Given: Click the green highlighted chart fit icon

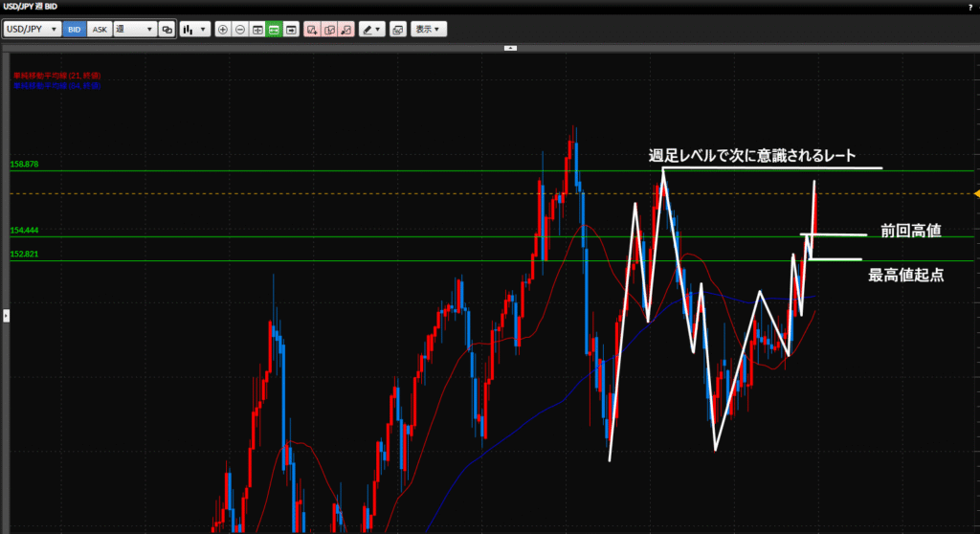Looking at the screenshot, I should click(x=274, y=30).
